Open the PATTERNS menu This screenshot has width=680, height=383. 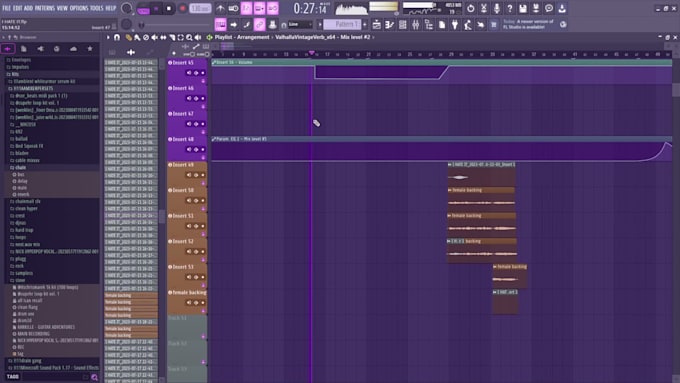[45, 8]
